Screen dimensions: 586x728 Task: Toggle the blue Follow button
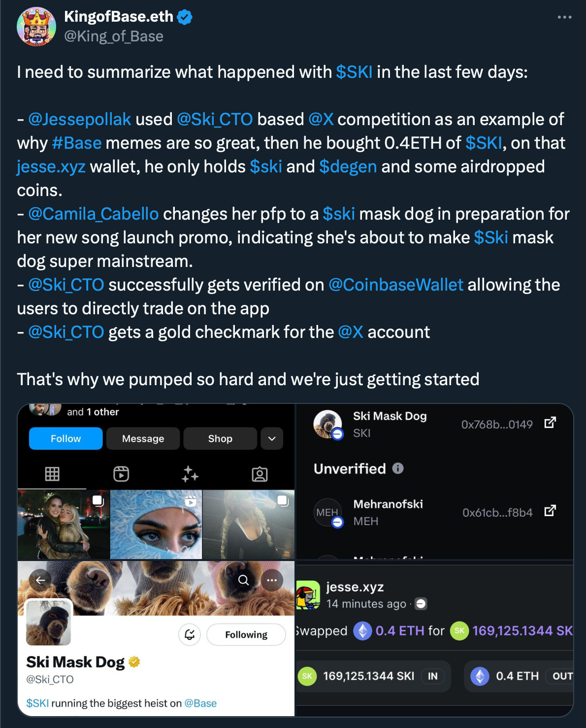point(66,438)
